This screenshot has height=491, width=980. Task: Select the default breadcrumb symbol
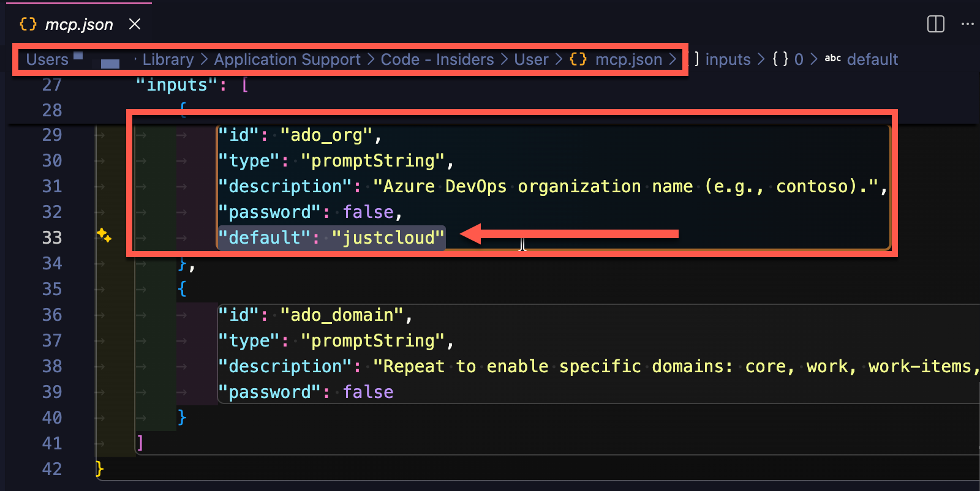pyautogui.click(x=872, y=59)
